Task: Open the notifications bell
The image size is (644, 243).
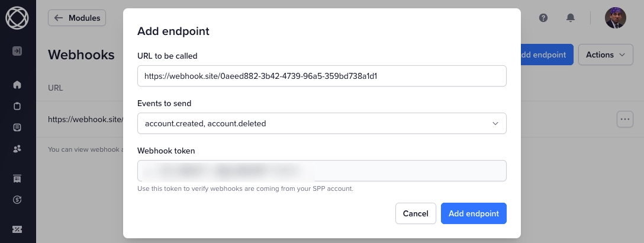Action: [571, 18]
